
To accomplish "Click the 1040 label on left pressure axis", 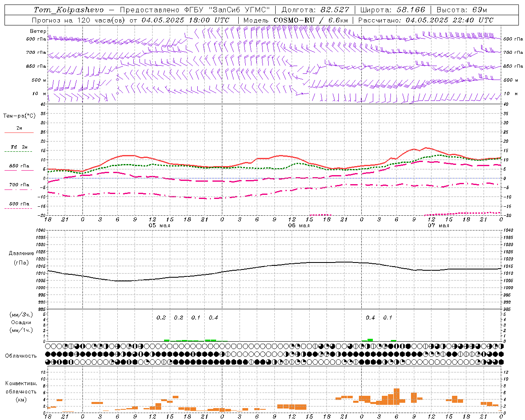I will click(x=41, y=231).
